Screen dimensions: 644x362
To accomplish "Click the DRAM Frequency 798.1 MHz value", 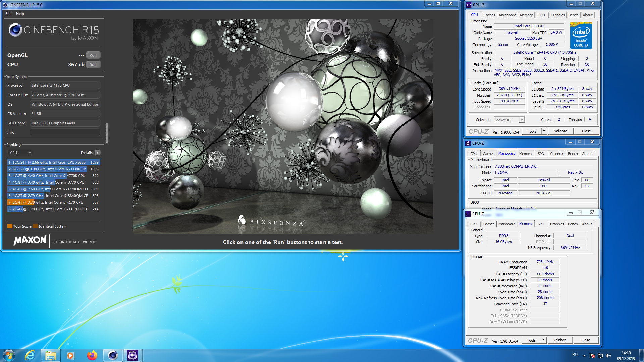I will coord(545,262).
